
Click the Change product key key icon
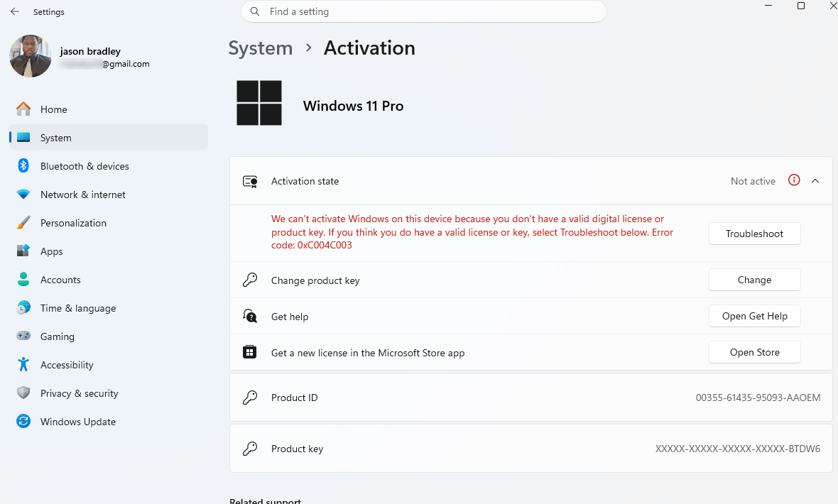tap(249, 280)
